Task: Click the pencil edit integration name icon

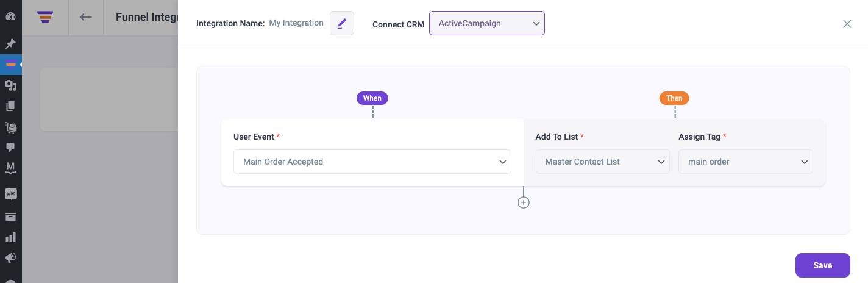Action: [342, 23]
